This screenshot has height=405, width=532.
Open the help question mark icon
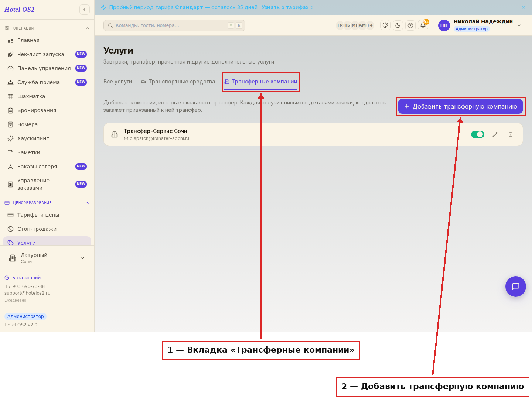tap(410, 25)
